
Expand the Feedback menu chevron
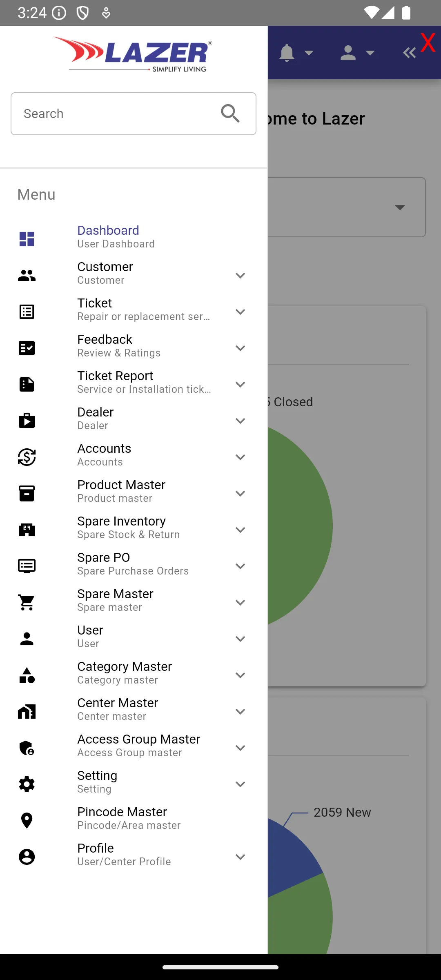[x=241, y=348]
